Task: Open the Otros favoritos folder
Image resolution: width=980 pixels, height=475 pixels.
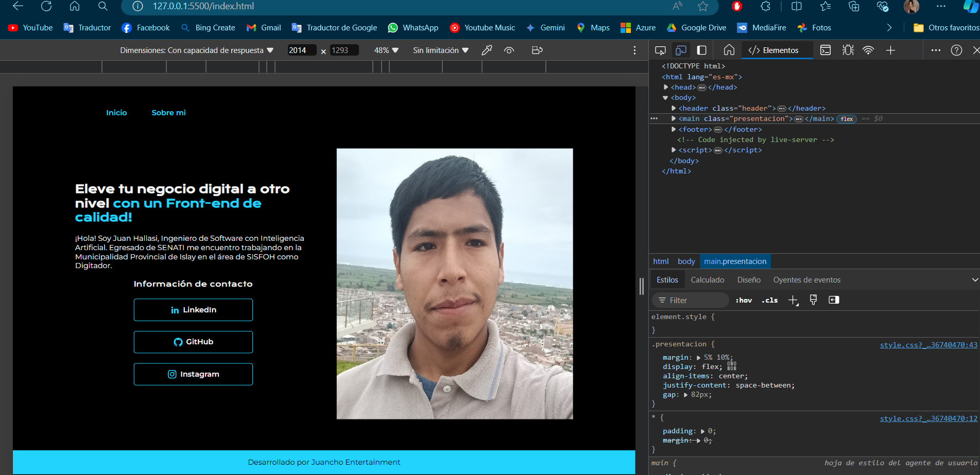Action: pyautogui.click(x=946, y=28)
